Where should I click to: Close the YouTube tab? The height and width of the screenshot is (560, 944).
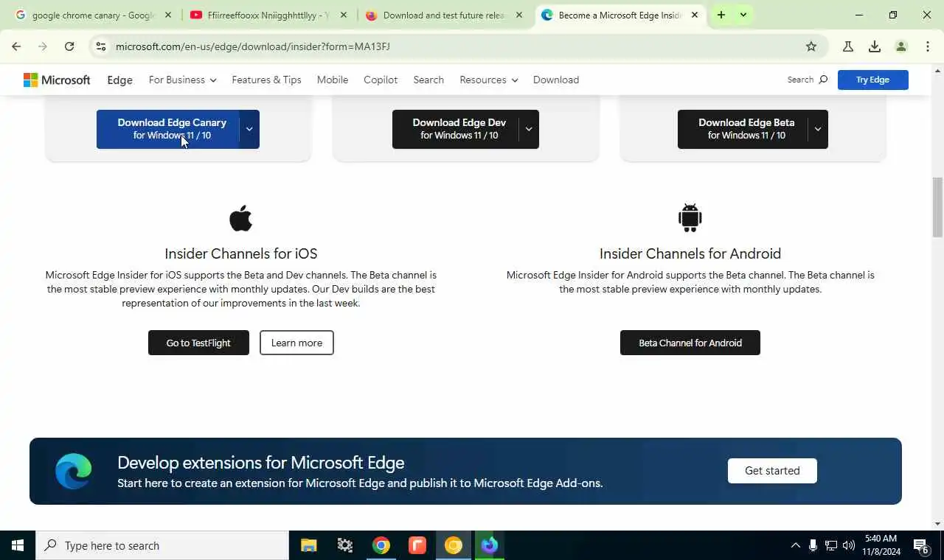(x=344, y=15)
